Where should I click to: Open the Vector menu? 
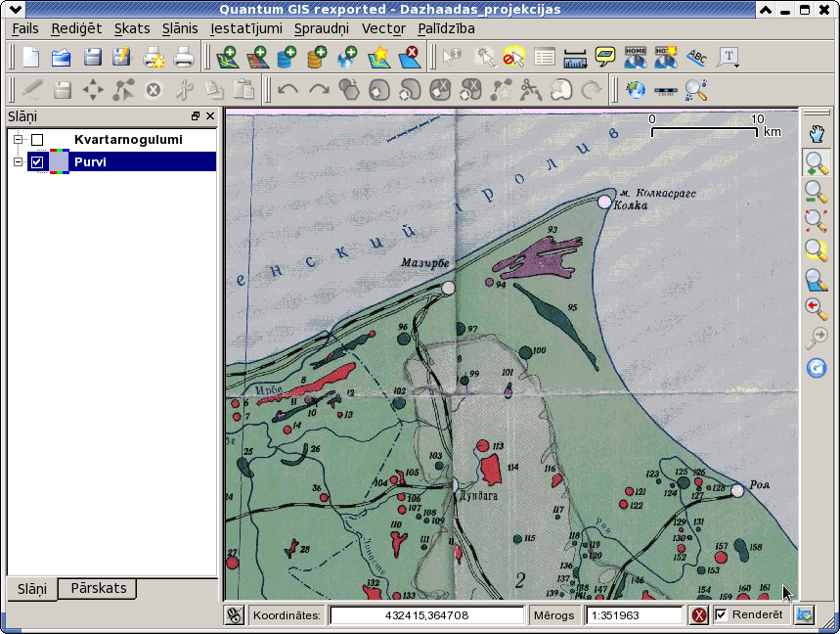383,28
